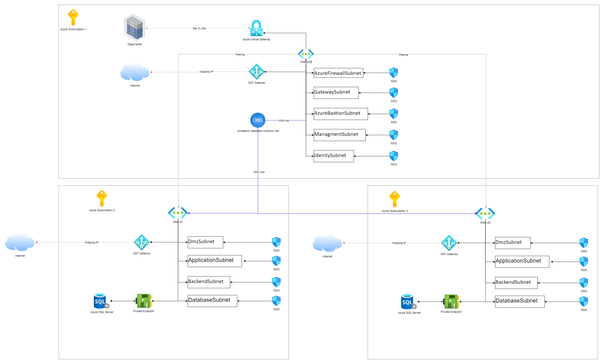The image size is (604, 364).
Task: Click the Site To Site connection label
Action: click(x=199, y=28)
